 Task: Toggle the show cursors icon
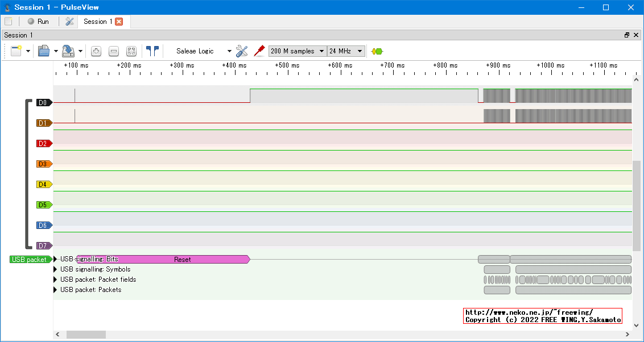pyautogui.click(x=152, y=51)
